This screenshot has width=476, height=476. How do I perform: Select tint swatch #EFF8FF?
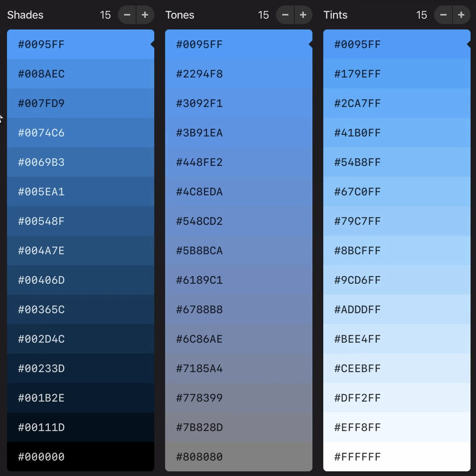[397, 427]
